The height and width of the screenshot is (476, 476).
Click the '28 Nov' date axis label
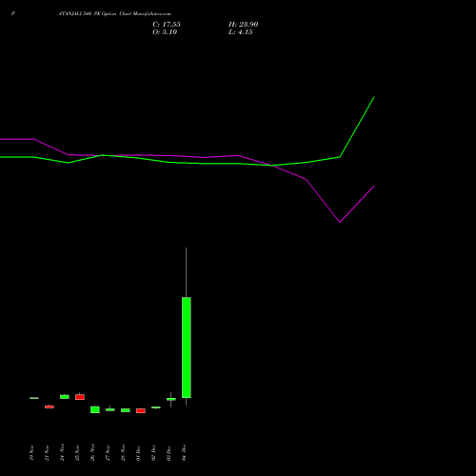click(123, 452)
